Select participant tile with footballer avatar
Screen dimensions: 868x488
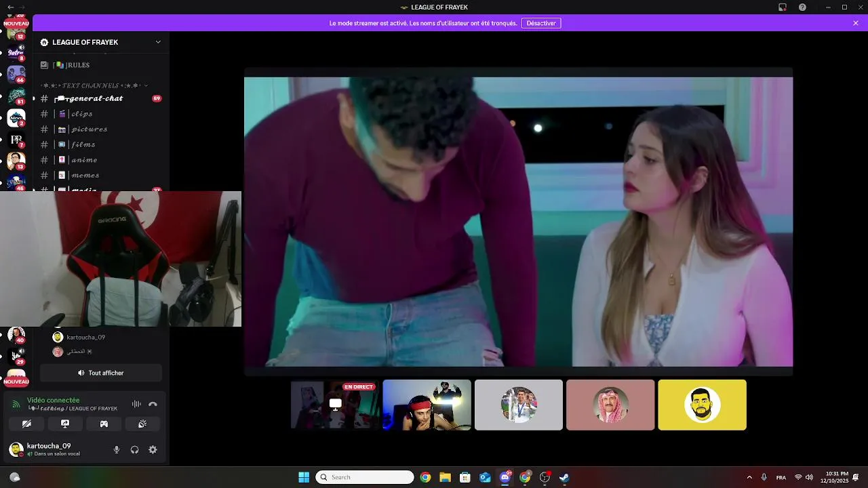pos(519,405)
